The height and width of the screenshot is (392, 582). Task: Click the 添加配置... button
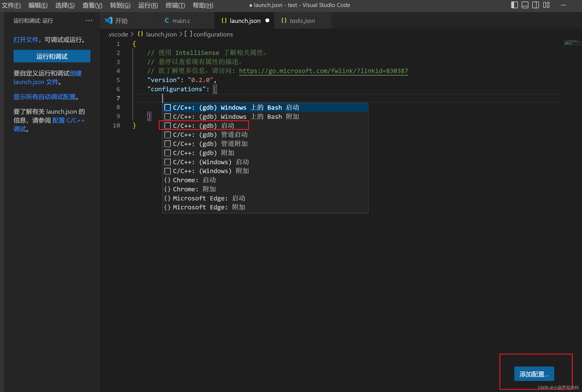534,374
